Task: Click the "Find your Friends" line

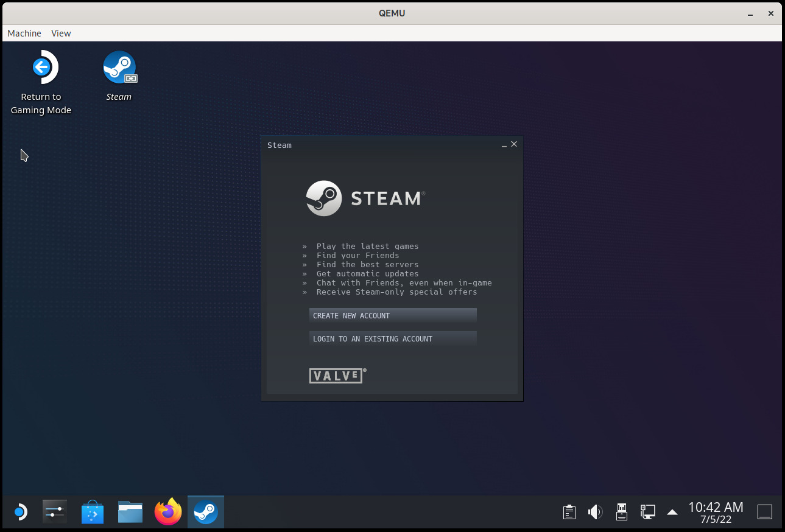Action: (358, 256)
